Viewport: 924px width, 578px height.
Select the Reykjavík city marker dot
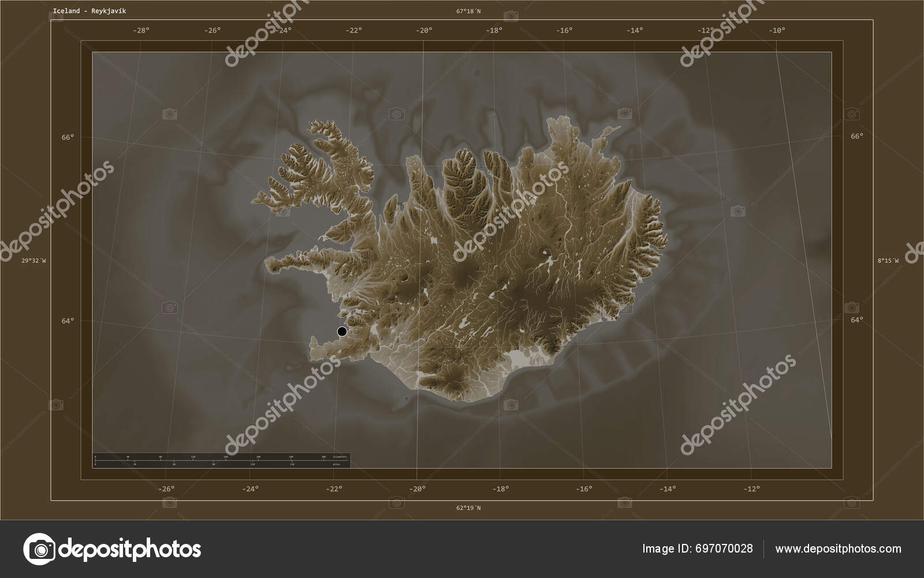(342, 331)
